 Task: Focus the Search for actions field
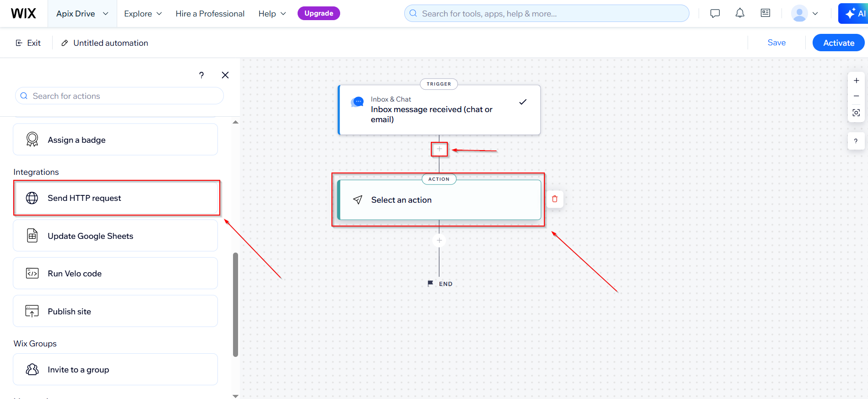[x=119, y=96]
